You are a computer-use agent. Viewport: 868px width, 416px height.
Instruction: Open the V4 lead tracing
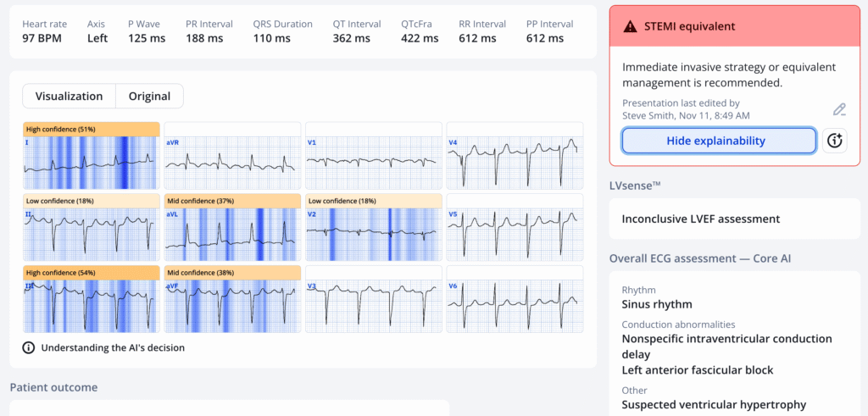click(x=515, y=156)
